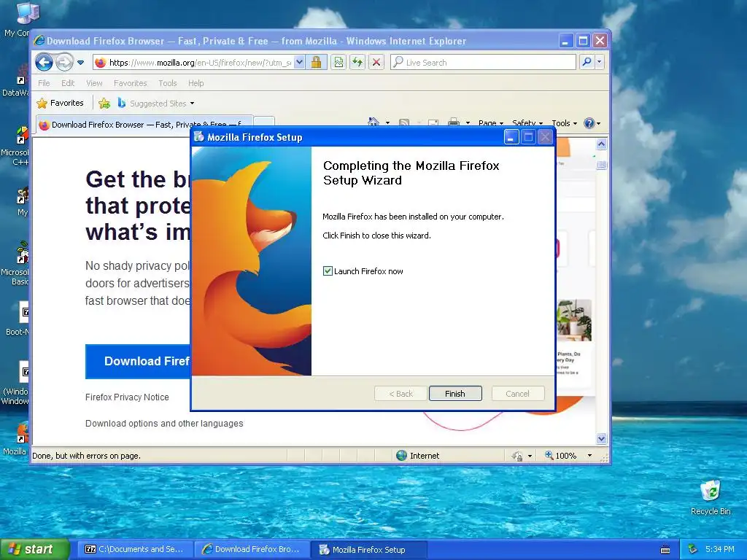747x560 pixels.
Task: Click the red Stop X icon
Action: [x=376, y=63]
